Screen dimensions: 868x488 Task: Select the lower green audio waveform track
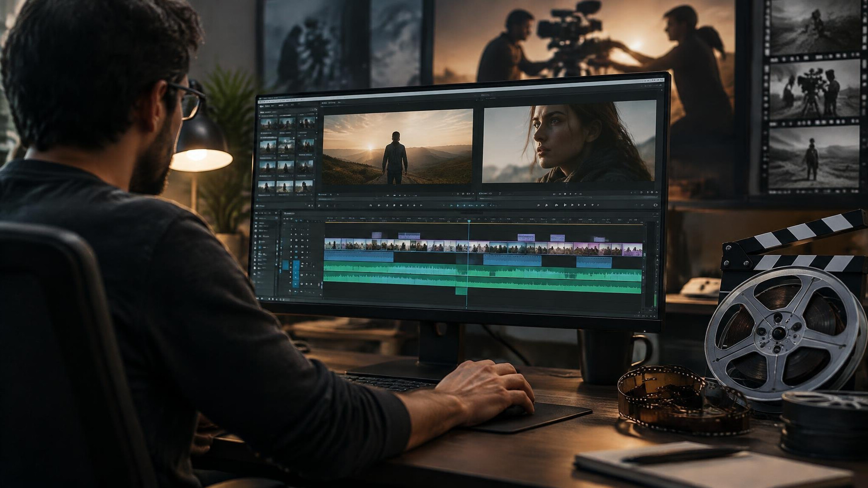coord(482,283)
